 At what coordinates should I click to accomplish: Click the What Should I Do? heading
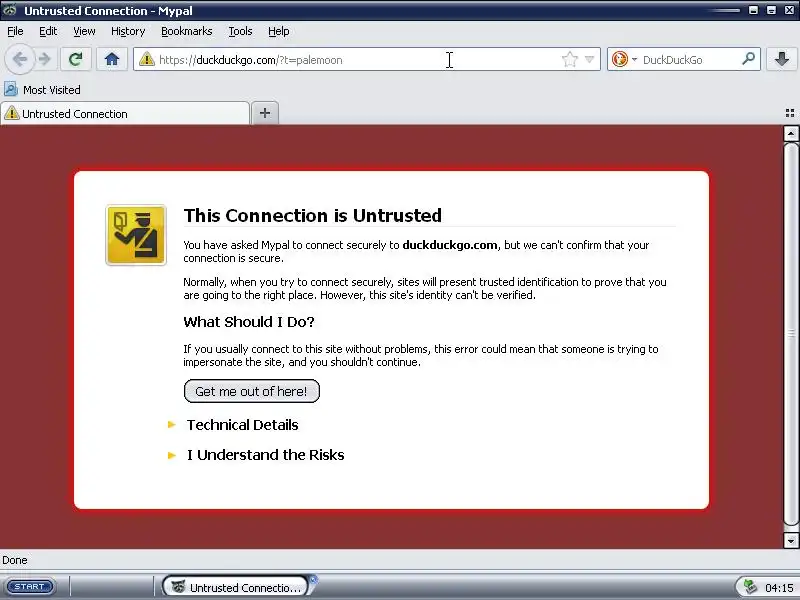point(248,321)
